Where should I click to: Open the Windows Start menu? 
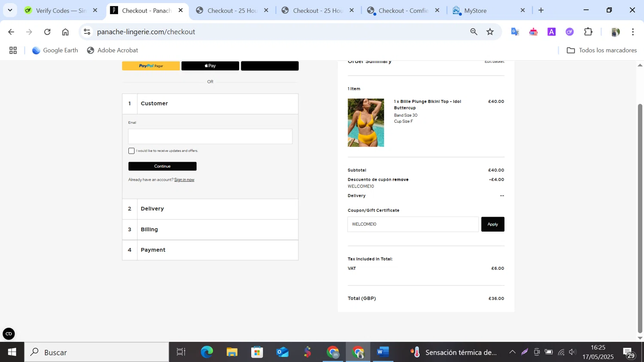click(x=12, y=352)
